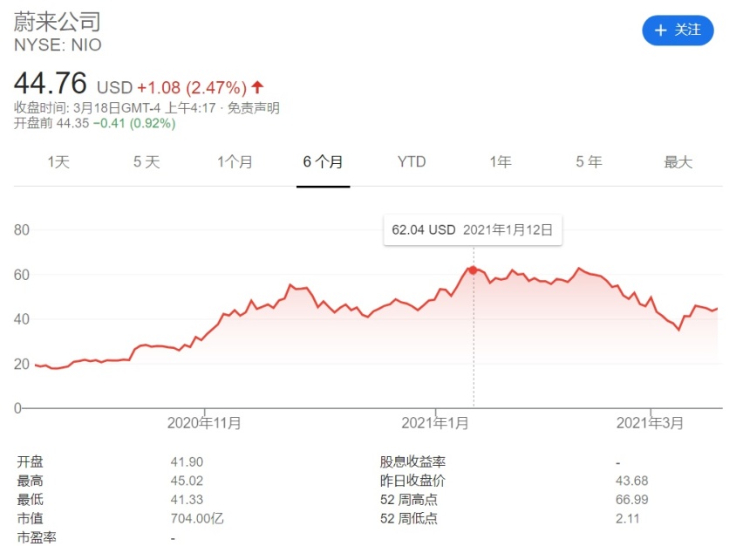Click the 60 y-axis label
The height and width of the screenshot is (560, 743).
pos(22,275)
